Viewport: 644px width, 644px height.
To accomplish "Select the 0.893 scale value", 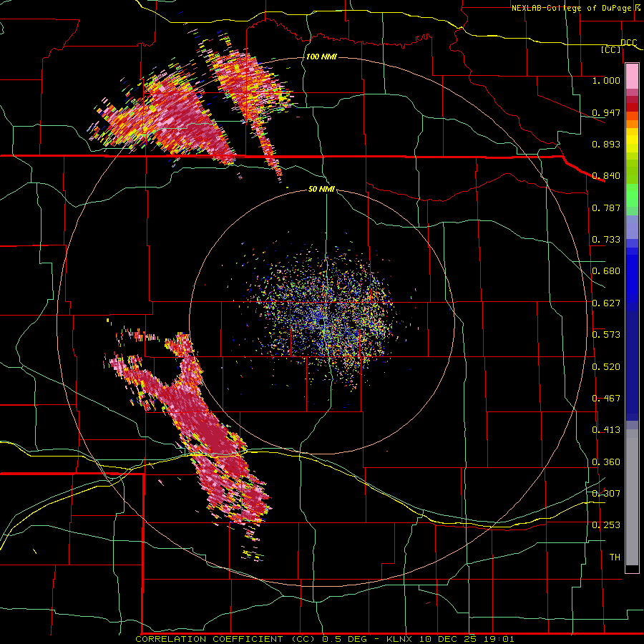I will (x=606, y=144).
